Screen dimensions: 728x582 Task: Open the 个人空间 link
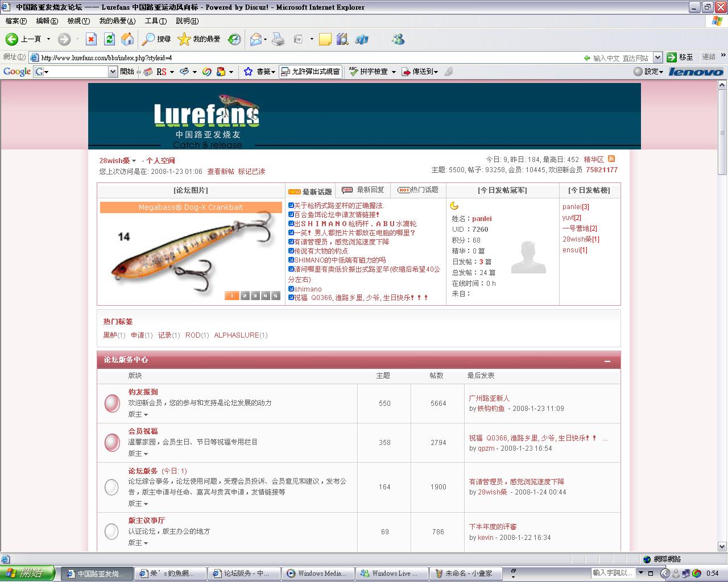coord(161,161)
